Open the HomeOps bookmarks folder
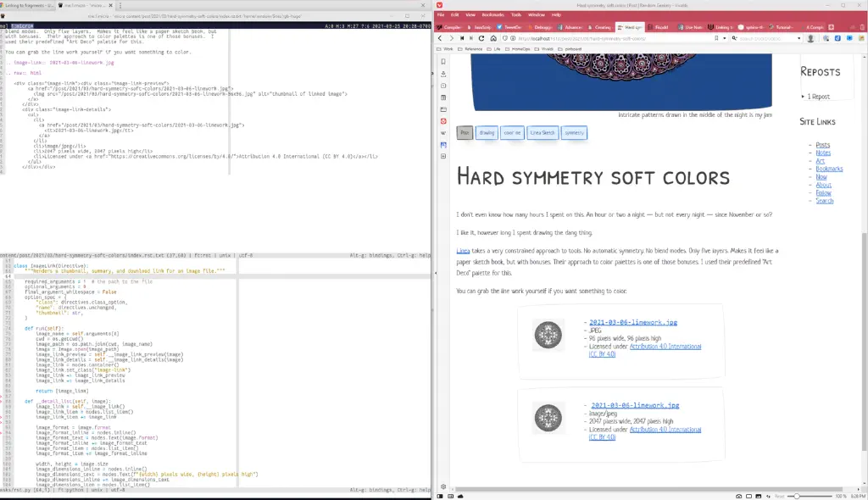The height and width of the screenshot is (500, 868). pyautogui.click(x=517, y=48)
